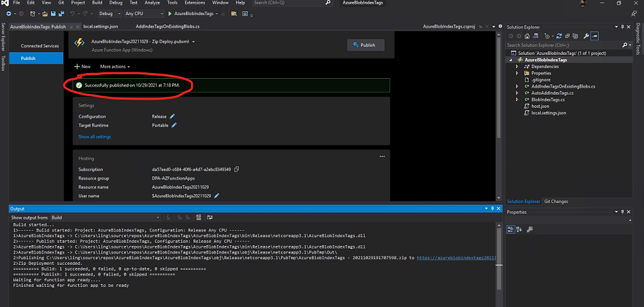The image size is (644, 307).
Task: Edit Configuration with the pencil icon
Action: 172,116
